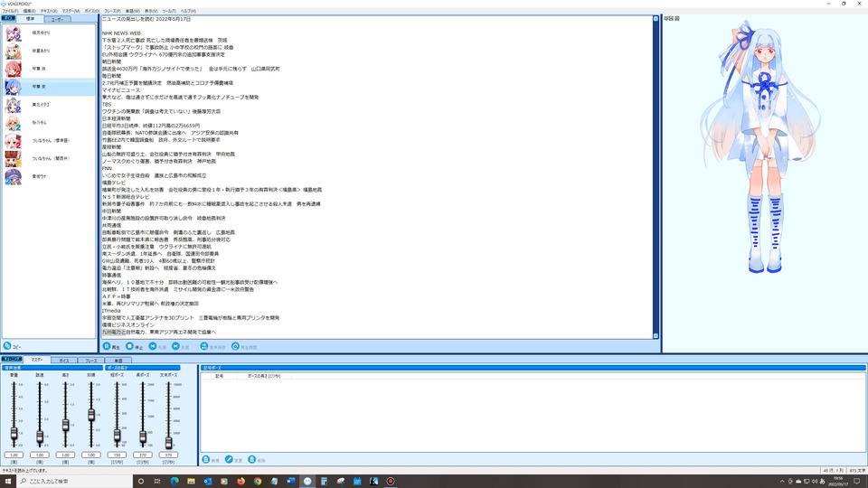Click the Windows taskbar search box

tap(75, 481)
